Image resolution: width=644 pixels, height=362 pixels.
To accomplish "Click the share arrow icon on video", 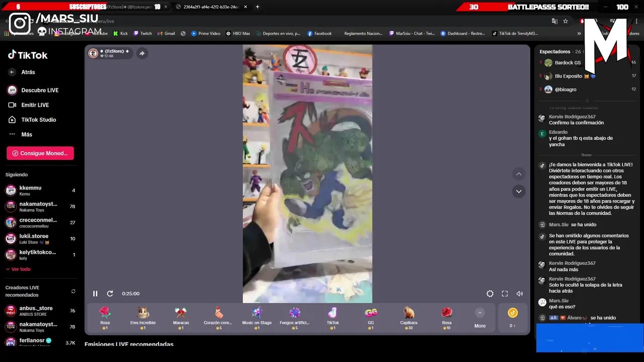I will coord(142,53).
